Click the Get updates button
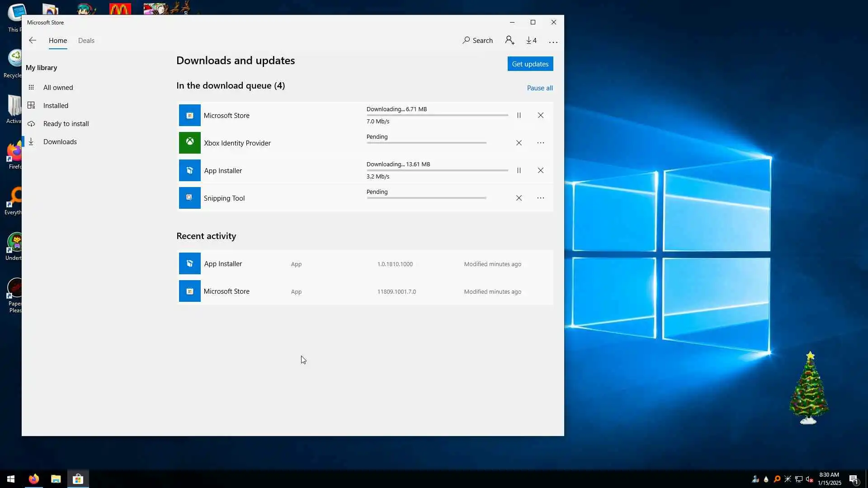The height and width of the screenshot is (488, 868). 530,64
